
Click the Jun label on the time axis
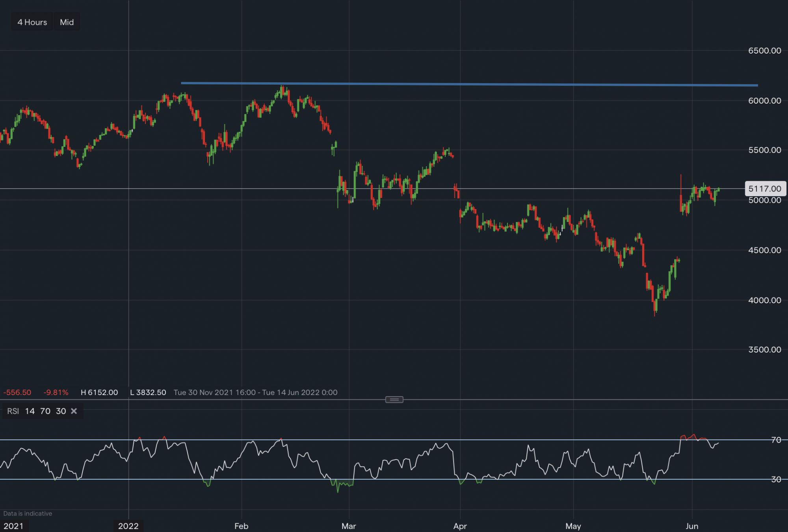coord(692,526)
